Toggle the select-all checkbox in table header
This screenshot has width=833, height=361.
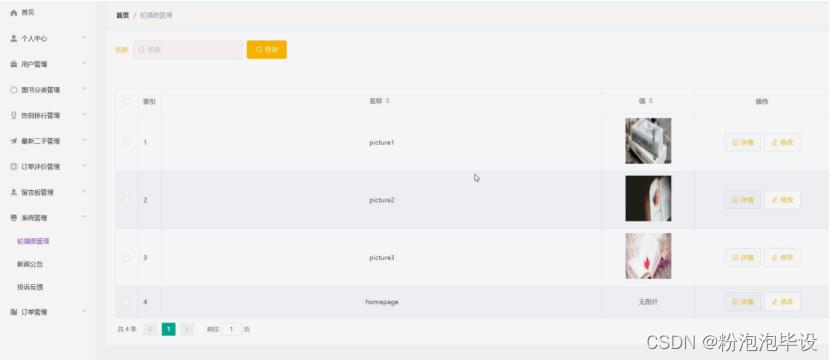tap(126, 101)
